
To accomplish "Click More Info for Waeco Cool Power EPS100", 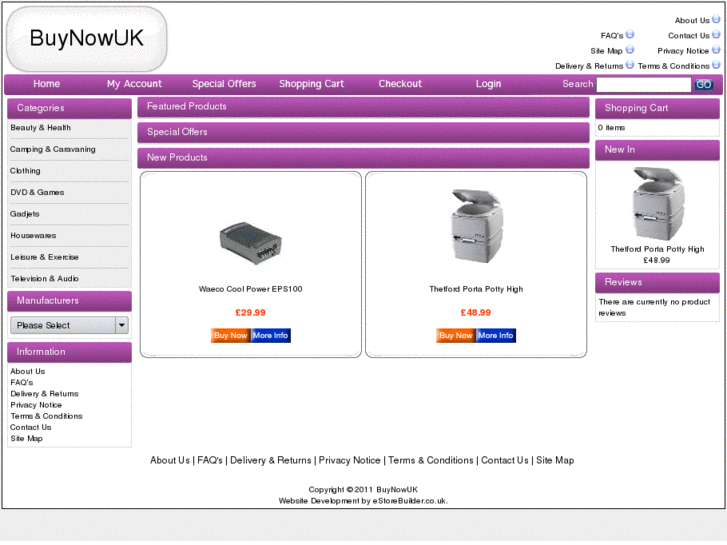I will (271, 335).
